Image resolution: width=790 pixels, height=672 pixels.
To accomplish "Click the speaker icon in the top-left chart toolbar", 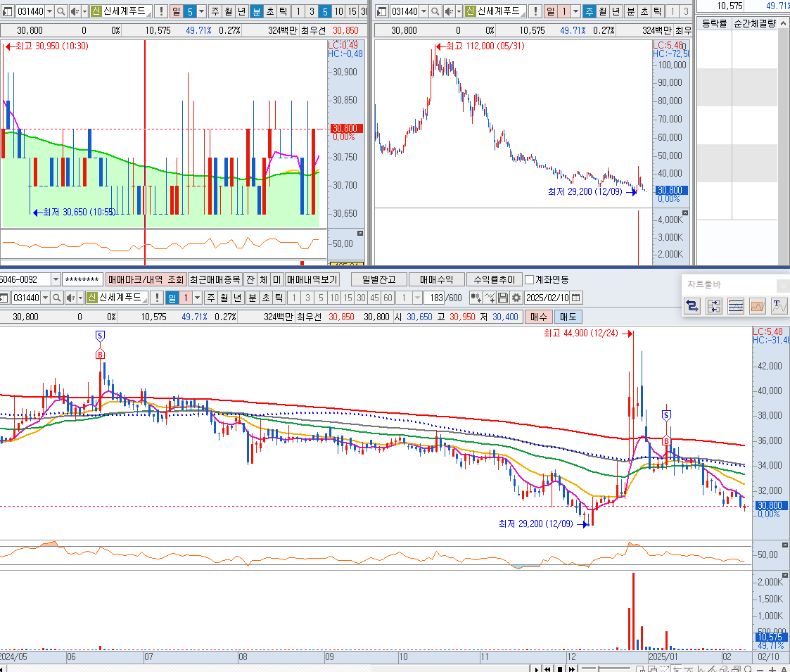I will 74,11.
